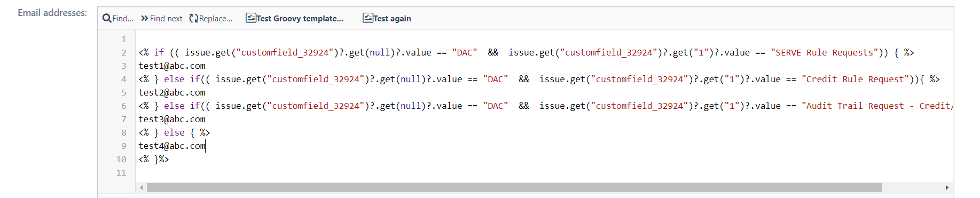Image resolution: width=980 pixels, height=198 pixels.
Task: Click the '<% } else { %>' line
Action: 174,132
